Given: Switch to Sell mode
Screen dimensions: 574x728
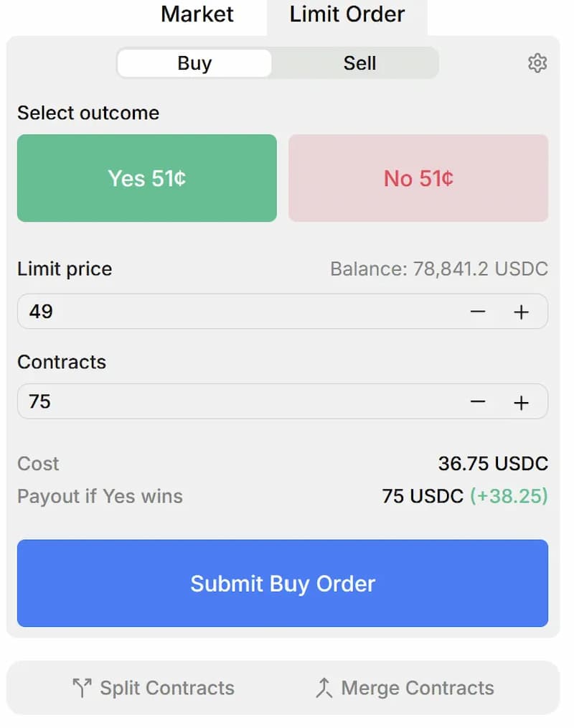Looking at the screenshot, I should (x=359, y=63).
